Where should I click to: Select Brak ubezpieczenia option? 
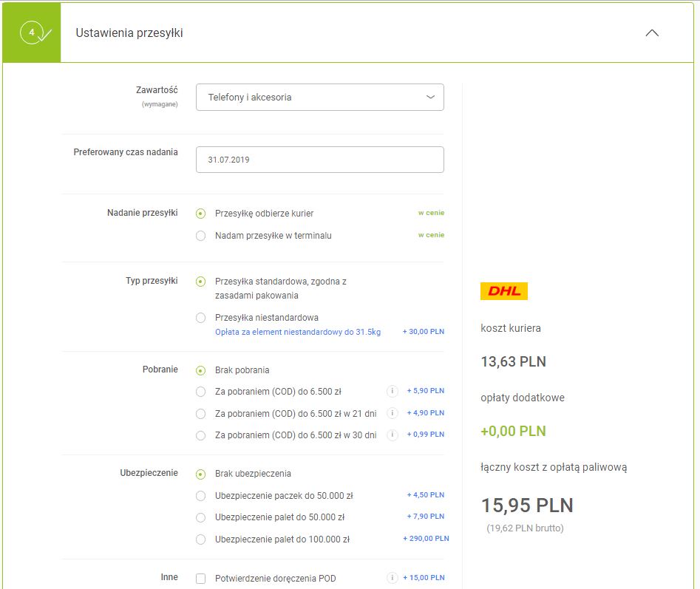pos(200,474)
